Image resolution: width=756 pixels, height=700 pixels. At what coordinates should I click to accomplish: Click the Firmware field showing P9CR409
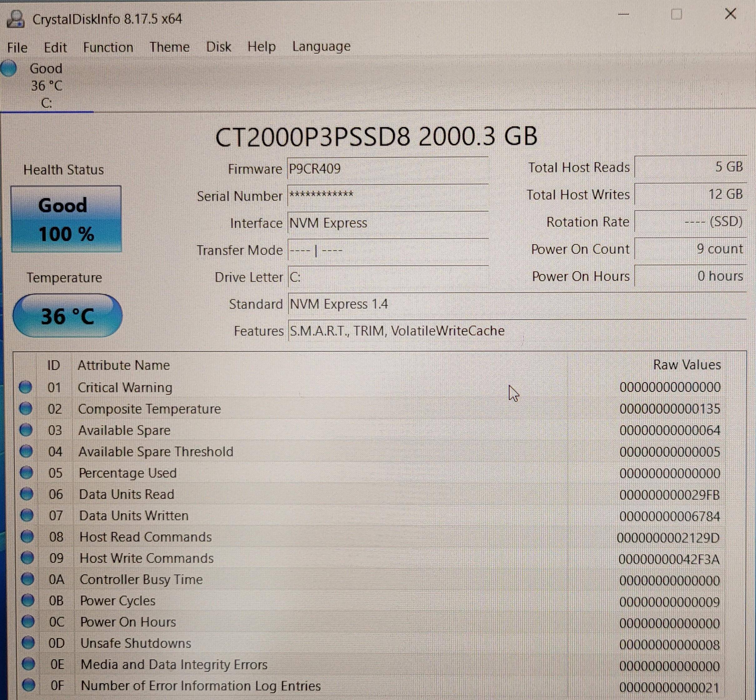coord(387,169)
